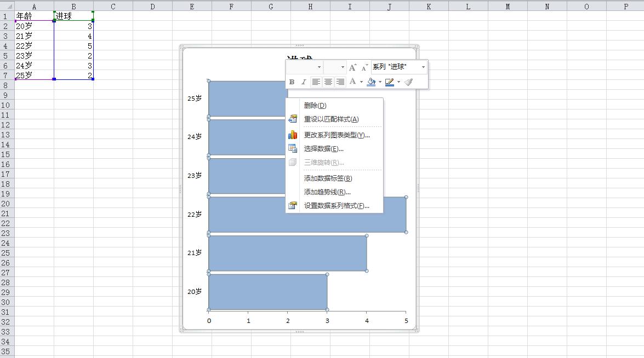Screen dimensions: 644x358
Task: Decrease font size with the small A icon
Action: pos(364,67)
